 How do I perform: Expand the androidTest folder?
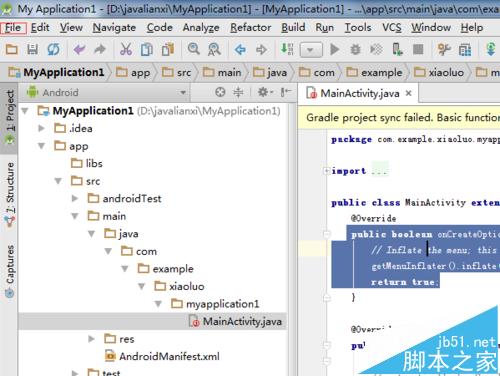click(x=75, y=198)
